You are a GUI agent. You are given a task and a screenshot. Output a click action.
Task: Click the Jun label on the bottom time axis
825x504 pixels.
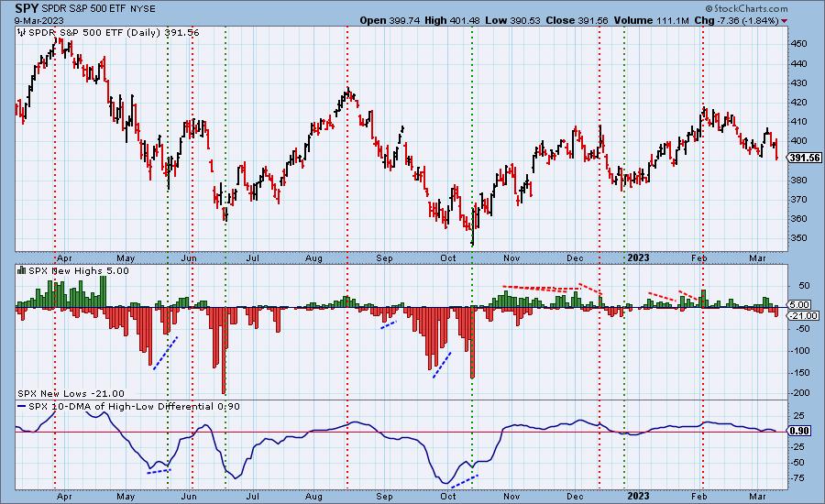tap(189, 496)
